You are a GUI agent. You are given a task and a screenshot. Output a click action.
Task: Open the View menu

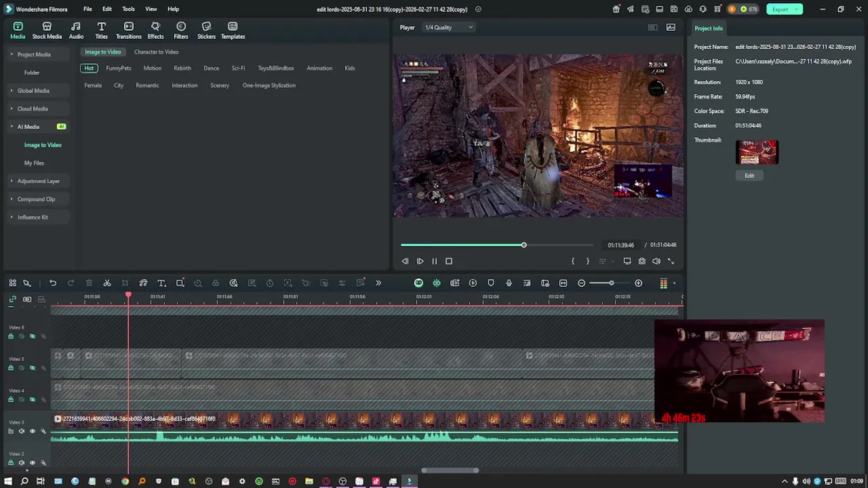pyautogui.click(x=151, y=9)
